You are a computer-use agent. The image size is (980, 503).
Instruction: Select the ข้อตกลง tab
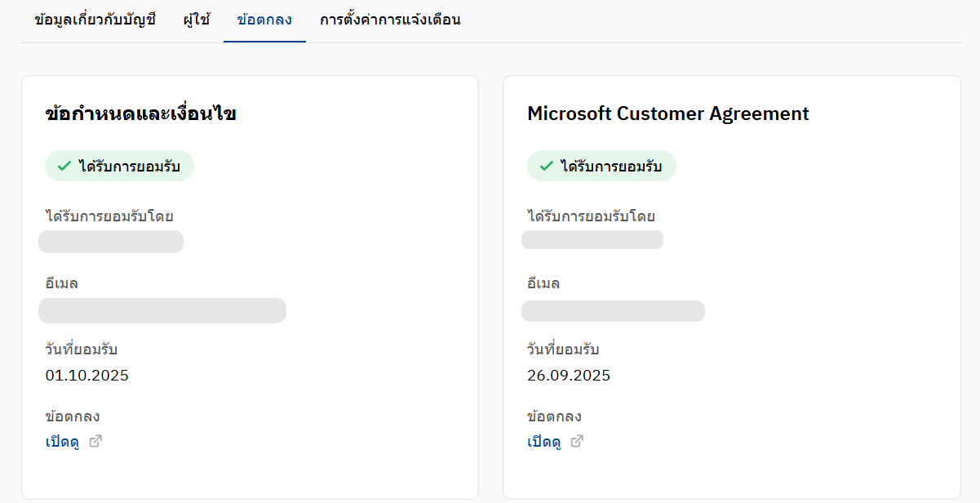[264, 20]
